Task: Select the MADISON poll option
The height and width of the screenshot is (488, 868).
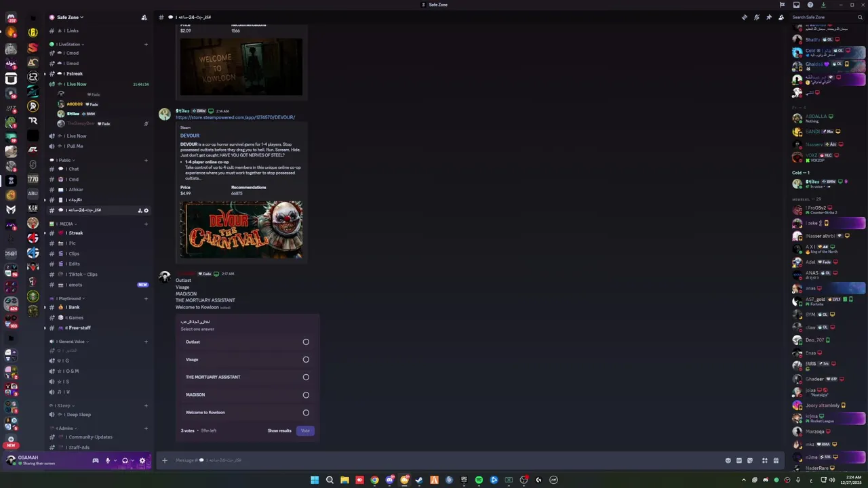Action: point(247,394)
